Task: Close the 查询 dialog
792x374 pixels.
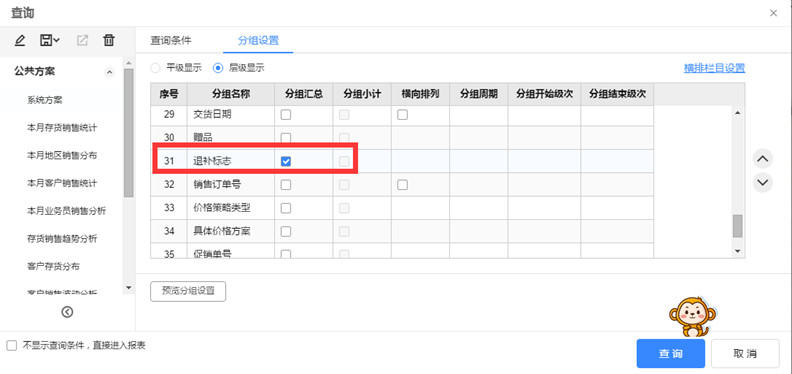Action: pos(773,13)
